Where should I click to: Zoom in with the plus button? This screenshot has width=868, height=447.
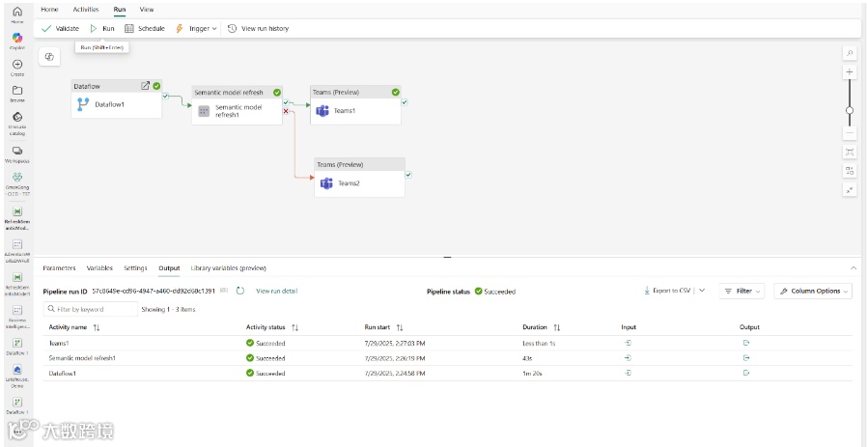click(850, 72)
